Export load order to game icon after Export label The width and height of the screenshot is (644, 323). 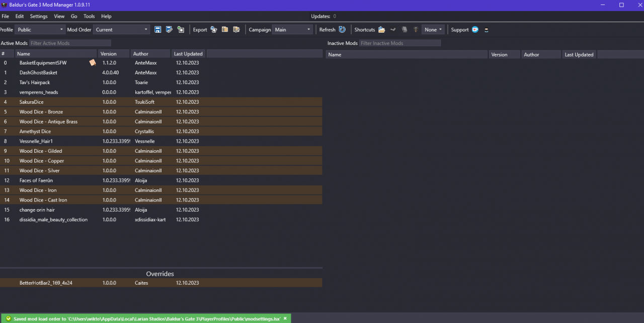click(214, 30)
